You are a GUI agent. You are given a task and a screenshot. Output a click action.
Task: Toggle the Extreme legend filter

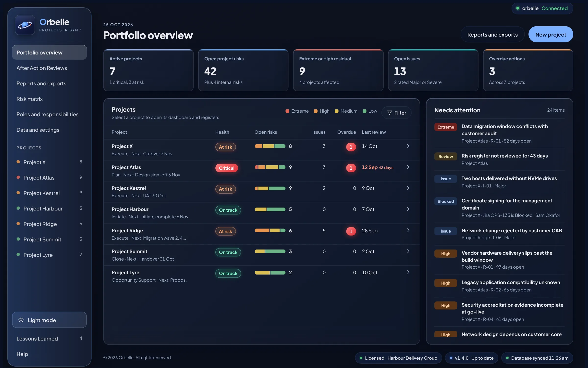coord(297,111)
